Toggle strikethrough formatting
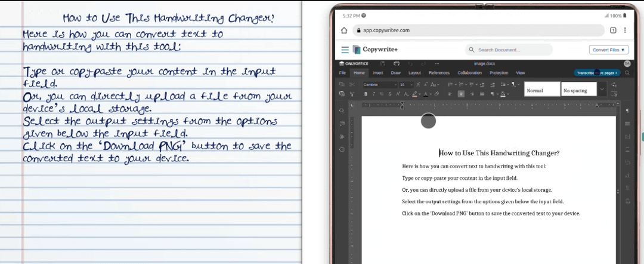 [x=390, y=94]
